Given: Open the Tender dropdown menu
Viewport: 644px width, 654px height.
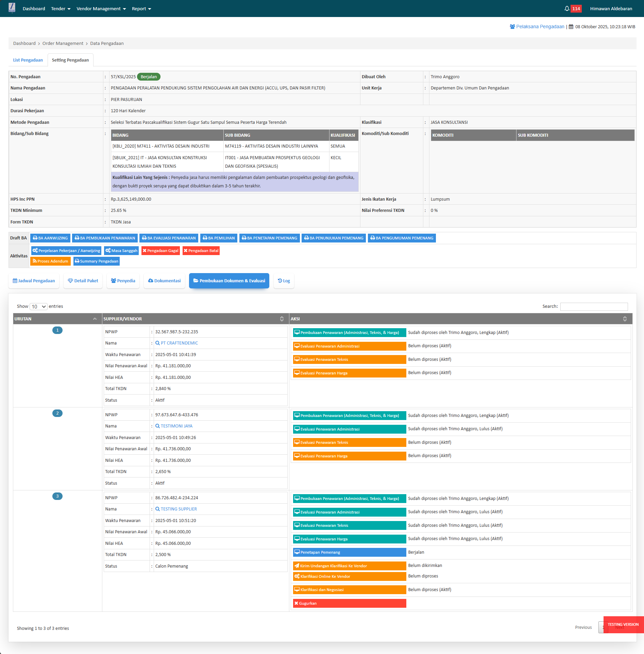Looking at the screenshot, I should [x=61, y=9].
